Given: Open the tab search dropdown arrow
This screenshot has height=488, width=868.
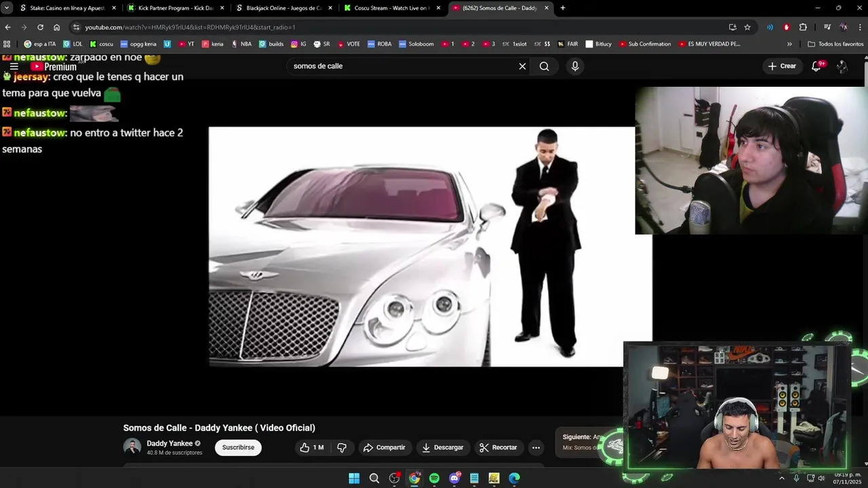Looking at the screenshot, I should 6,8.
